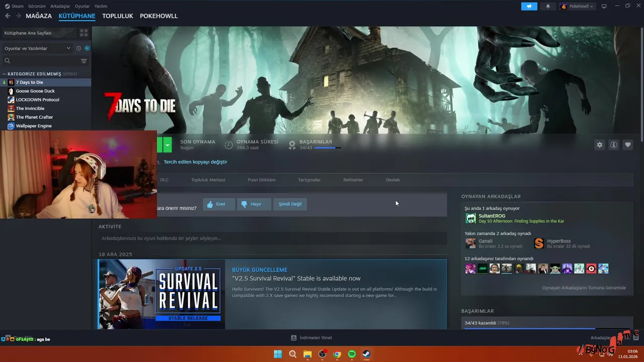Image resolution: width=644 pixels, height=362 pixels.
Task: Click Oynayan Arkadaşların Tümünü Görüntüle
Action: (x=584, y=288)
